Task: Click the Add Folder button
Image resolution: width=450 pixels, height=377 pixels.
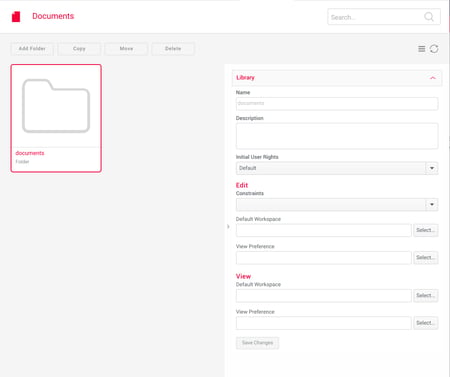Action: (32, 49)
